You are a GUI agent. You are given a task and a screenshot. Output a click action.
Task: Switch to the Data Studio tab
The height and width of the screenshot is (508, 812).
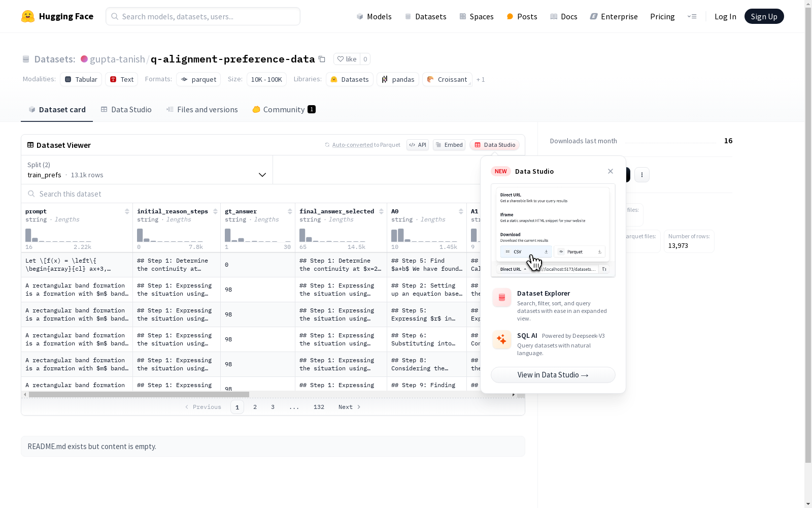(126, 109)
